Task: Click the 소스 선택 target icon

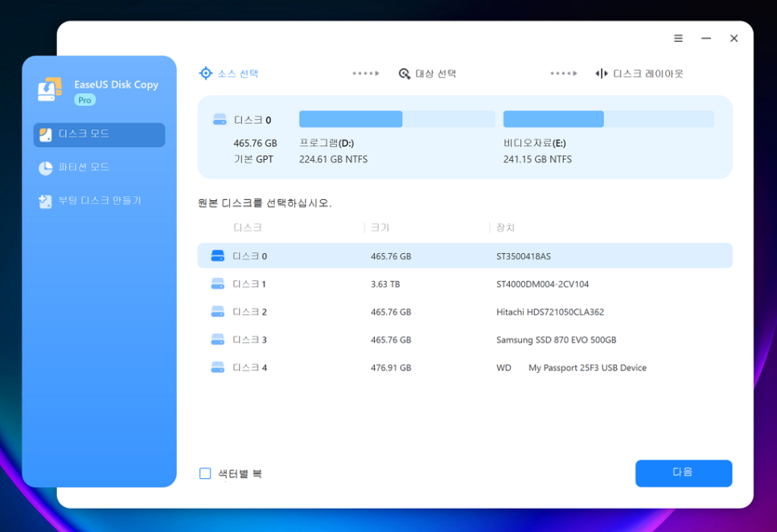Action: coord(206,73)
